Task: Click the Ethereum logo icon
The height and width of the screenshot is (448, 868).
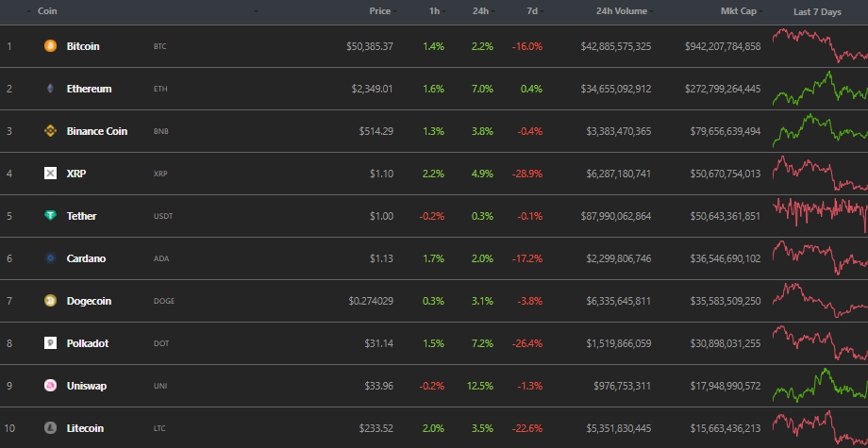Action: tap(50, 89)
